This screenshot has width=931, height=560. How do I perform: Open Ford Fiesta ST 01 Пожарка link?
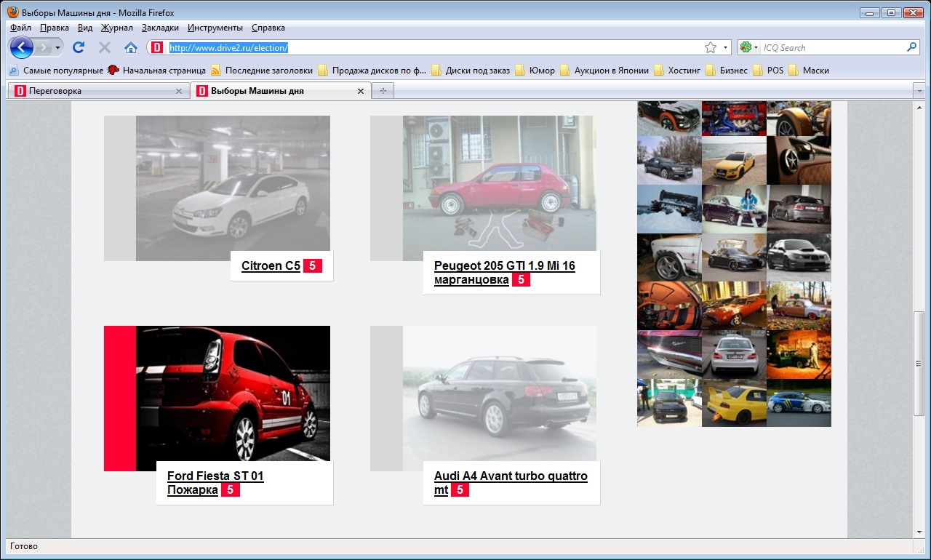pyautogui.click(x=215, y=483)
